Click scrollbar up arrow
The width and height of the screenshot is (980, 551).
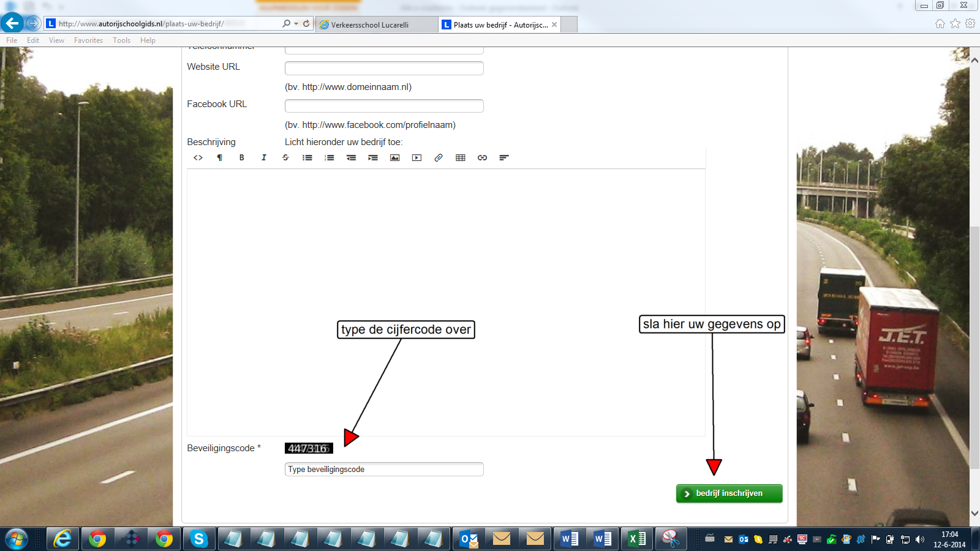[974, 60]
